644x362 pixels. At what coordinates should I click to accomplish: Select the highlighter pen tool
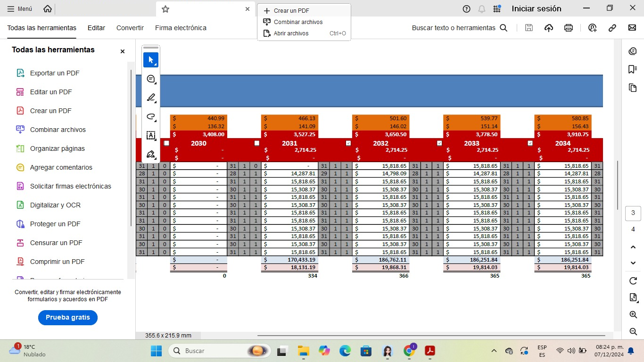tap(151, 98)
